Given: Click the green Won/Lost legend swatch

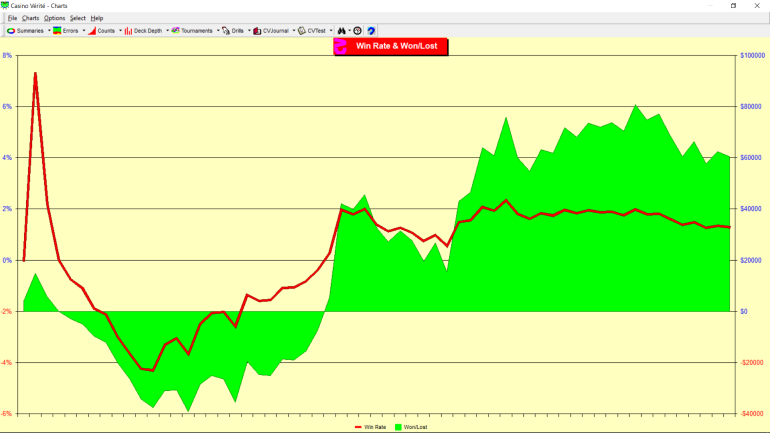Looking at the screenshot, I should tap(399, 427).
